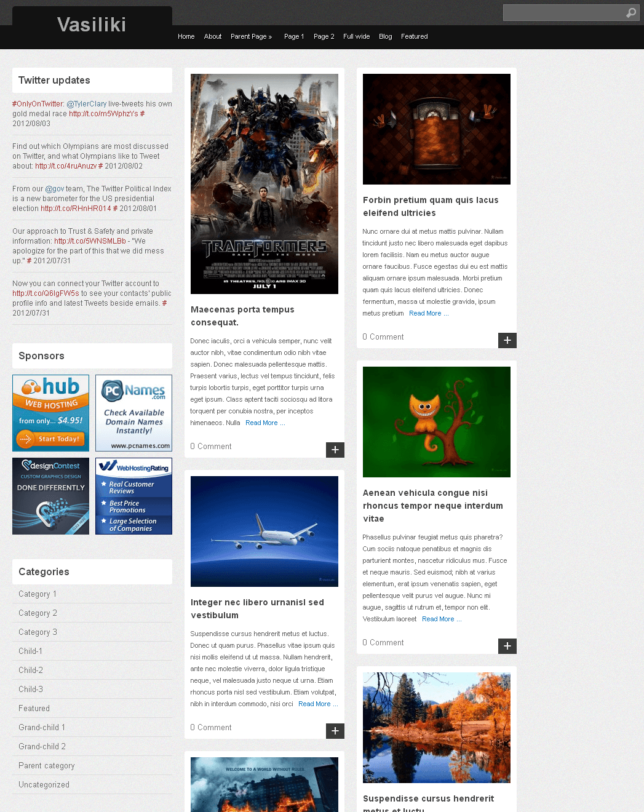Open comments on Maecenas porta post
The height and width of the screenshot is (812, 644).
(x=211, y=447)
